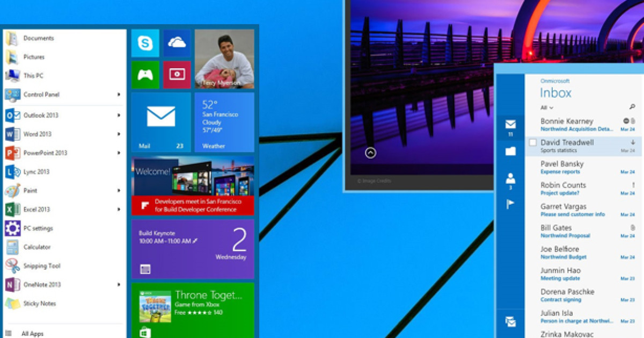Click the calendar icon on Build Keynote tile
The image size is (644, 338).
145,269
